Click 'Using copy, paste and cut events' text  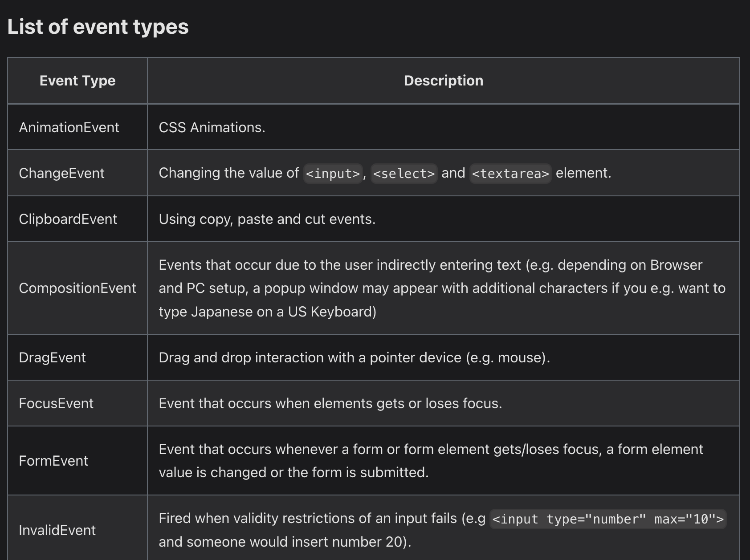tap(267, 219)
